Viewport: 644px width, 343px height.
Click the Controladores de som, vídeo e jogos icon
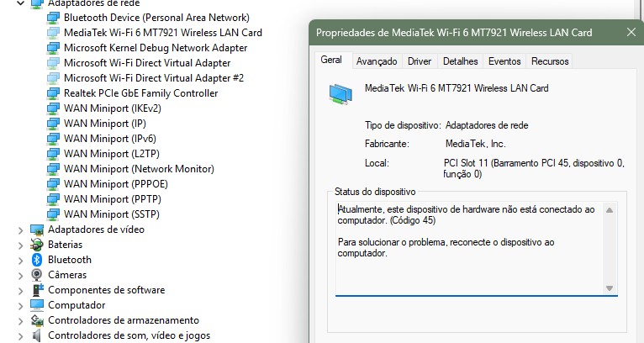37,335
